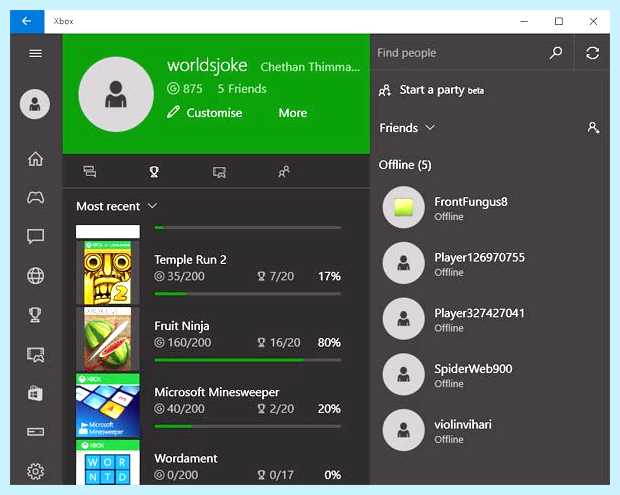Click the search magnifier for people
Image resolution: width=620 pixels, height=495 pixels.
coord(556,53)
